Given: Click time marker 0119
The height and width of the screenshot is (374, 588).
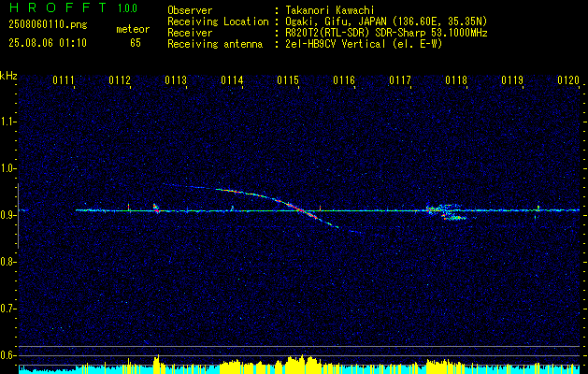Looking at the screenshot, I should pyautogui.click(x=512, y=80).
